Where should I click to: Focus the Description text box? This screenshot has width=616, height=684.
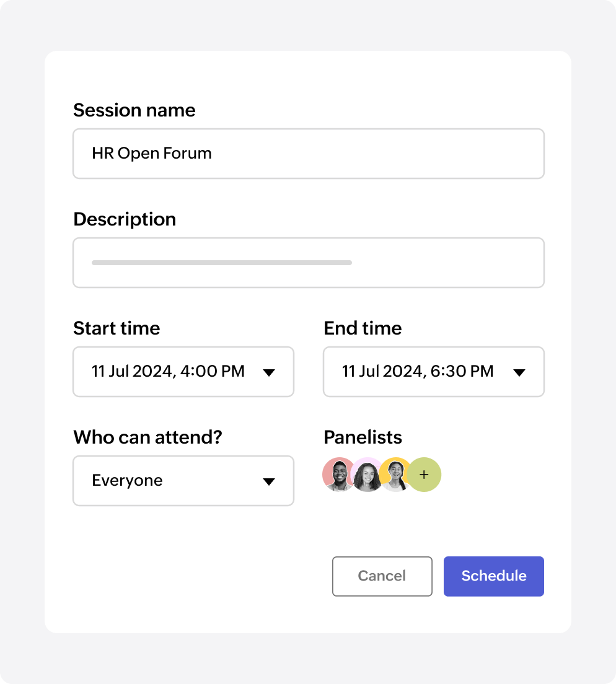pos(308,263)
